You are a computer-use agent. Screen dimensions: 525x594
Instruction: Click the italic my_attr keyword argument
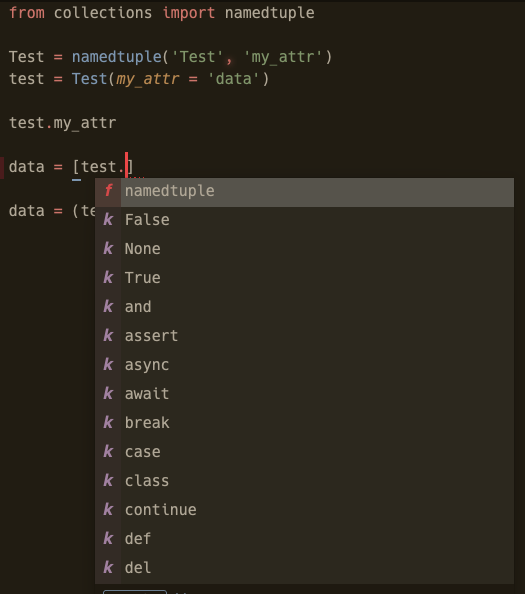[148, 80]
